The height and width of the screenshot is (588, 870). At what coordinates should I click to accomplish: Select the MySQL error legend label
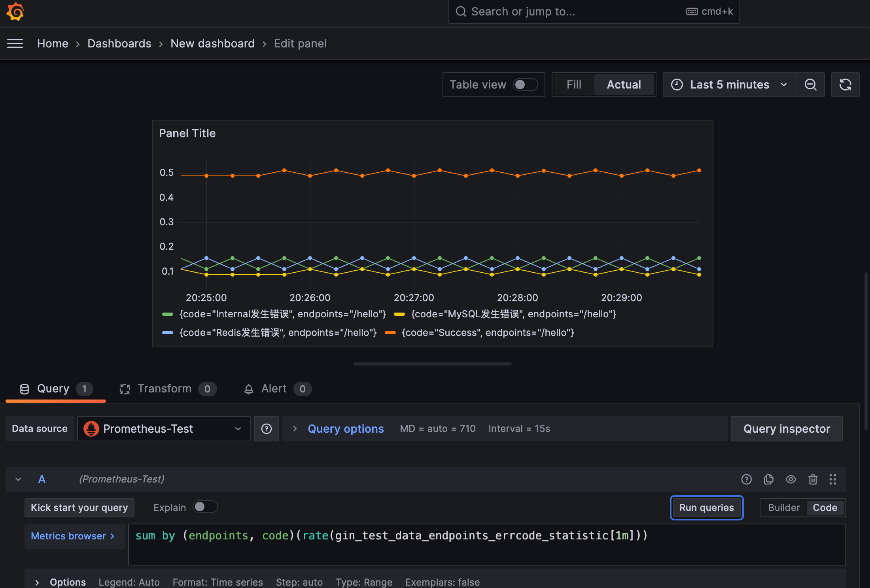[x=514, y=315]
